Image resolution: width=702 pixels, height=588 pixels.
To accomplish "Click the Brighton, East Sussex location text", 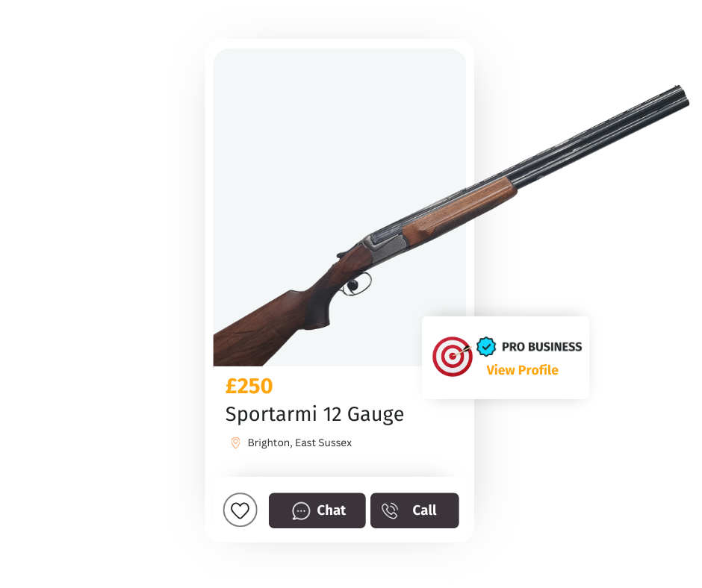I will click(x=299, y=442).
